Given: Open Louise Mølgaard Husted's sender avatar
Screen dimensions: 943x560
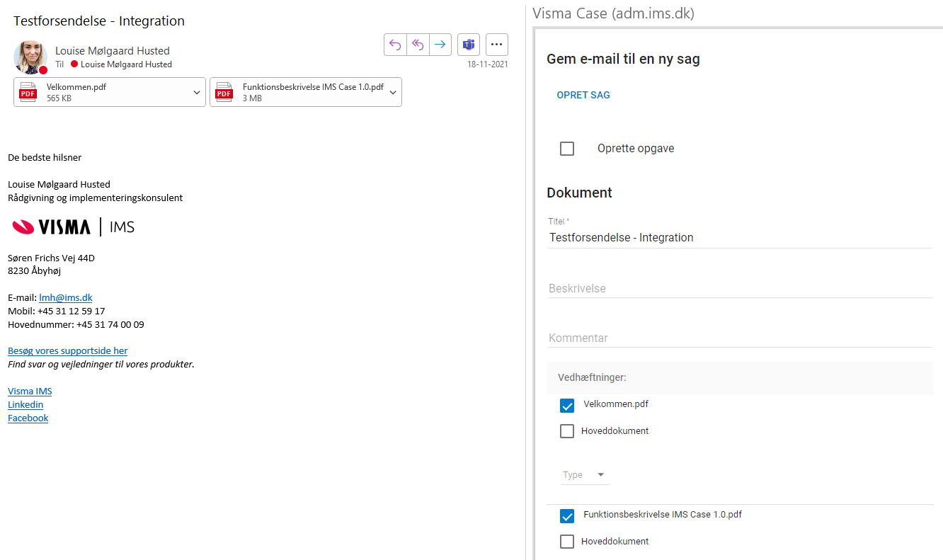Looking at the screenshot, I should (30, 57).
